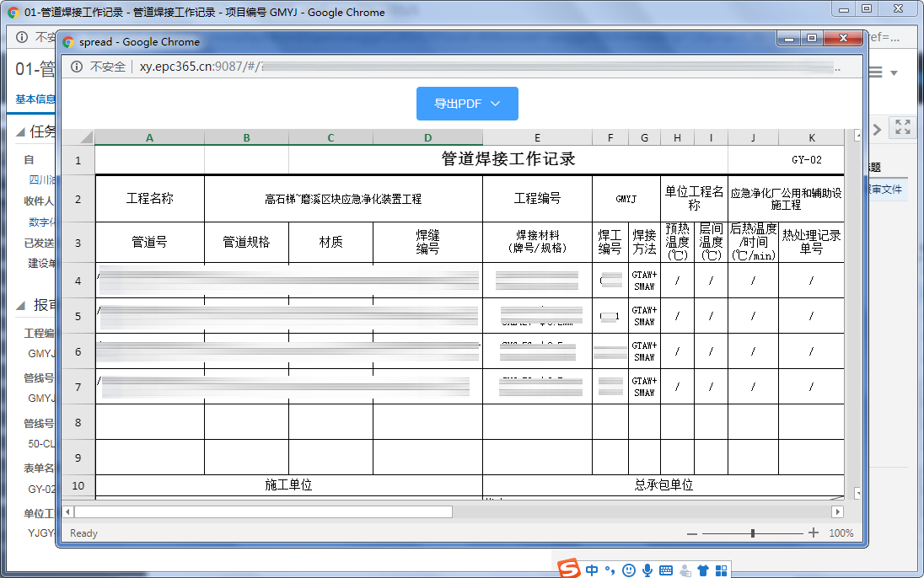
Task: Select column B header
Action: point(246,138)
